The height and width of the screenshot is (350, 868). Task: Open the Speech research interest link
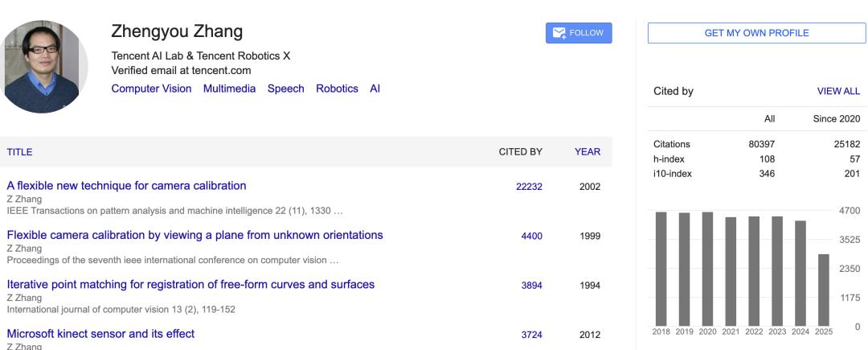coord(285,89)
